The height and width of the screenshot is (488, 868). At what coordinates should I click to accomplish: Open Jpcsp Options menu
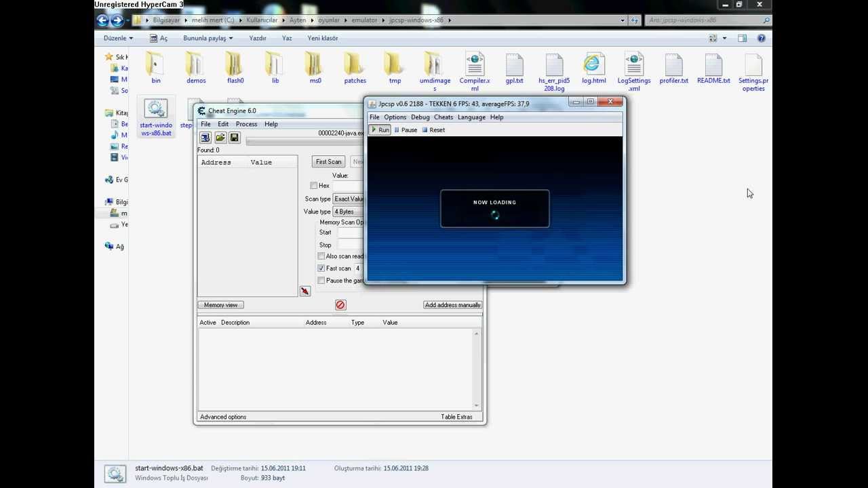coord(395,117)
